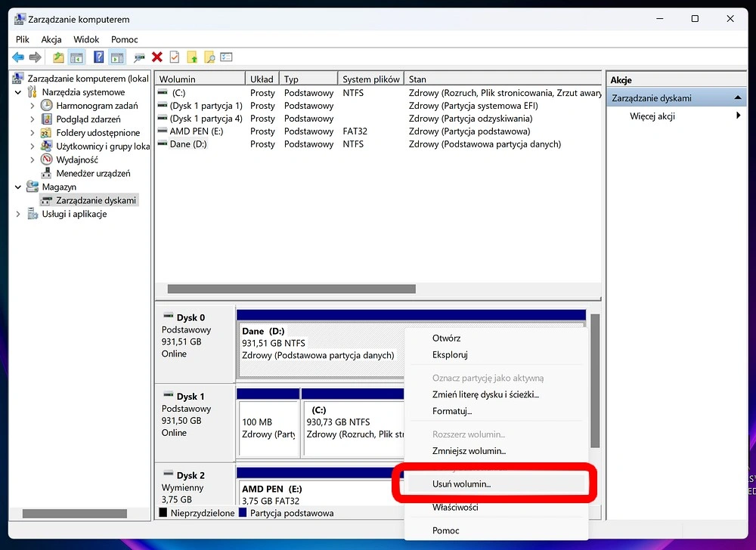Image resolution: width=756 pixels, height=550 pixels.
Task: Collapse the Magazyn node
Action: [18, 187]
